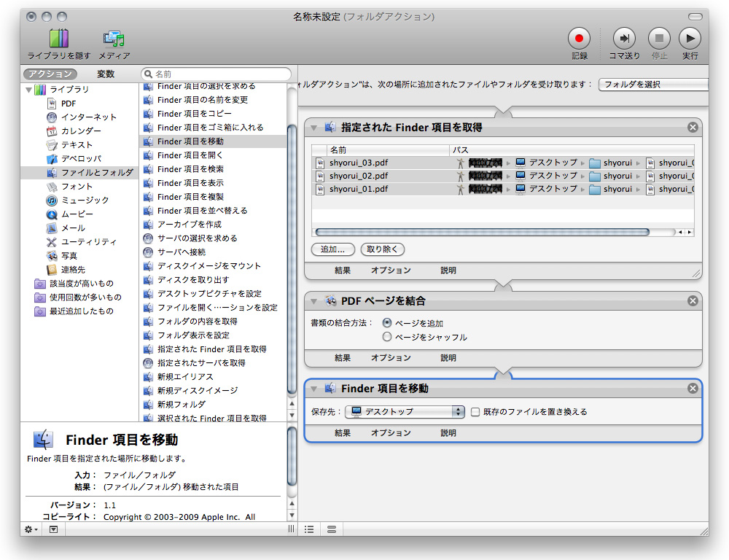729x560 pixels.
Task: Open the 最近追加したもの smart folder
Action: [x=74, y=311]
